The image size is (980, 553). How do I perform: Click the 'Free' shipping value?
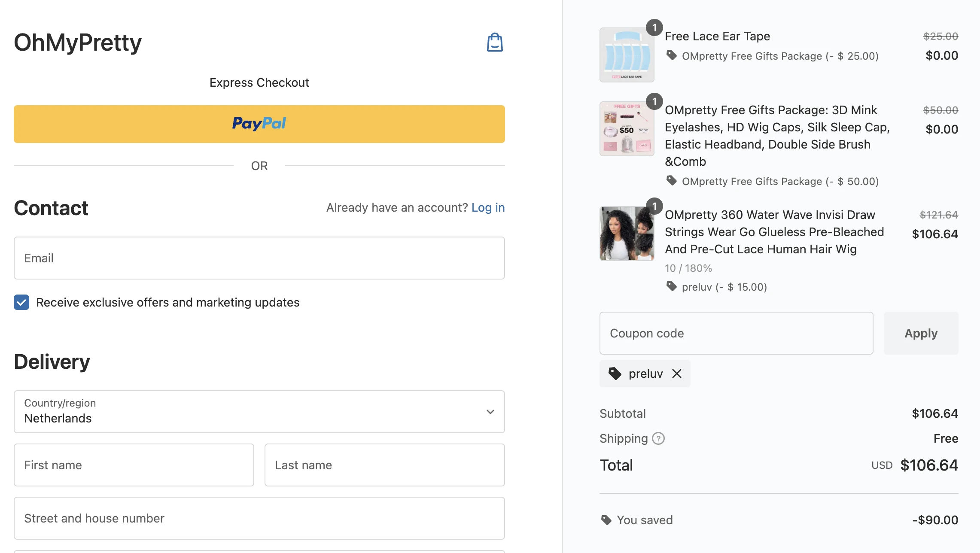(x=946, y=438)
